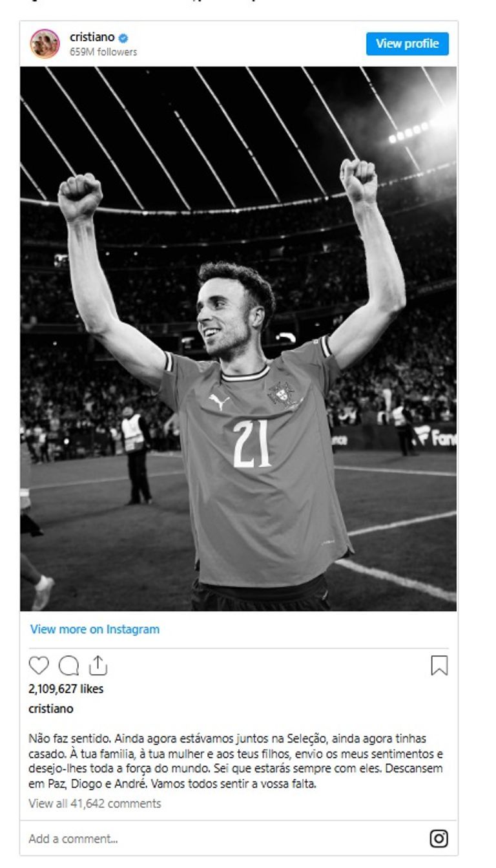Like the post with the heart icon

39,666
